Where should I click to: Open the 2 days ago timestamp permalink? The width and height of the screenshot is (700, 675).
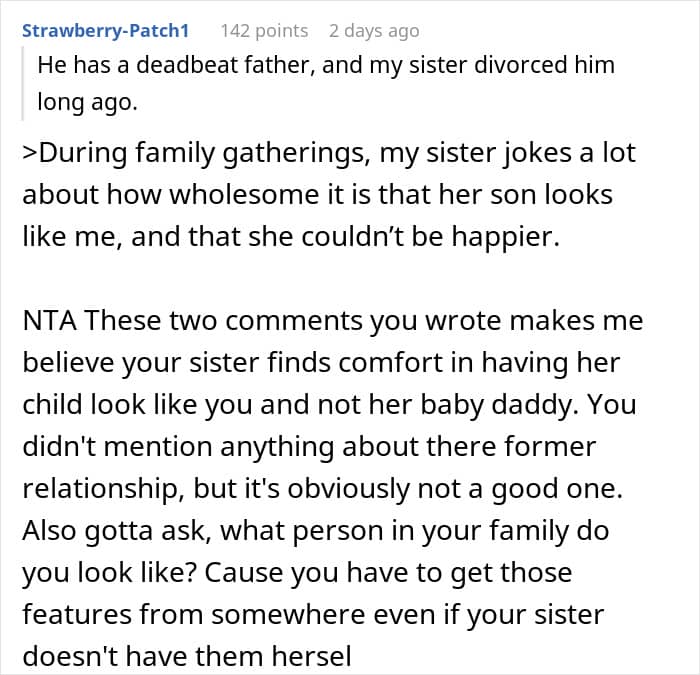pos(374,30)
